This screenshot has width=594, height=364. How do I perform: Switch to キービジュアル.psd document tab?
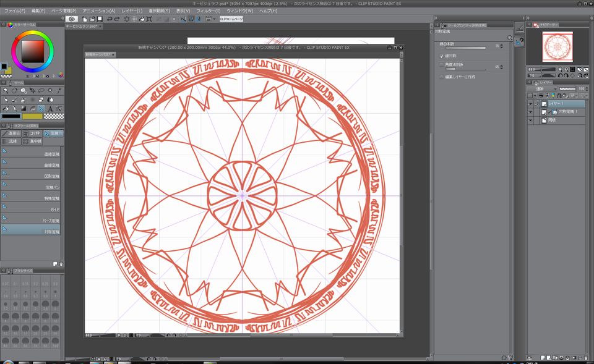(82, 27)
